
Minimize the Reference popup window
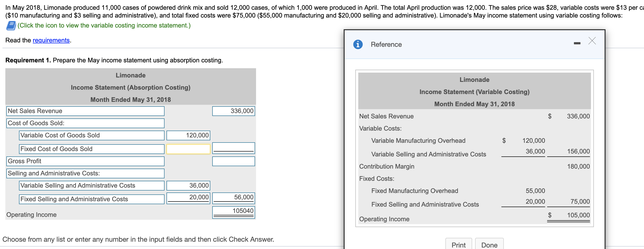click(x=577, y=43)
